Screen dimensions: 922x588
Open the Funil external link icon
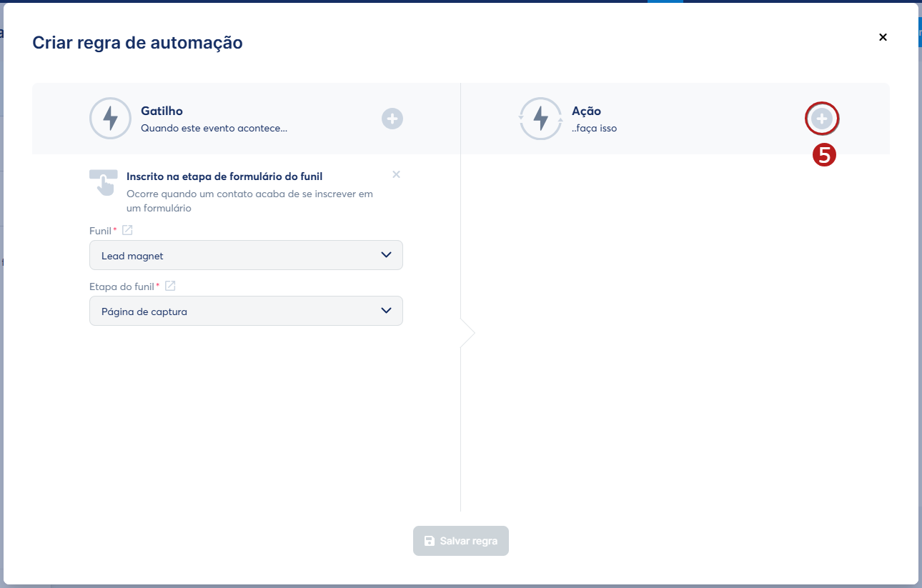point(127,230)
